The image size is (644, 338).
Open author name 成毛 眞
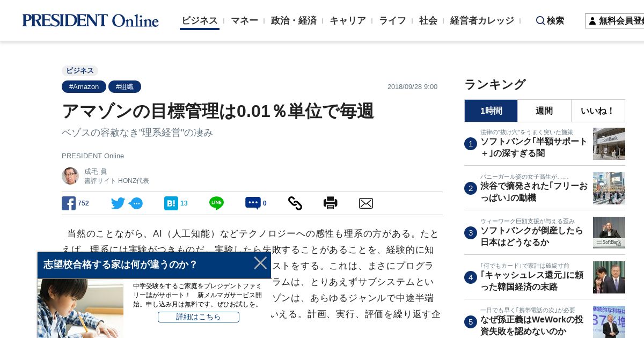96,171
